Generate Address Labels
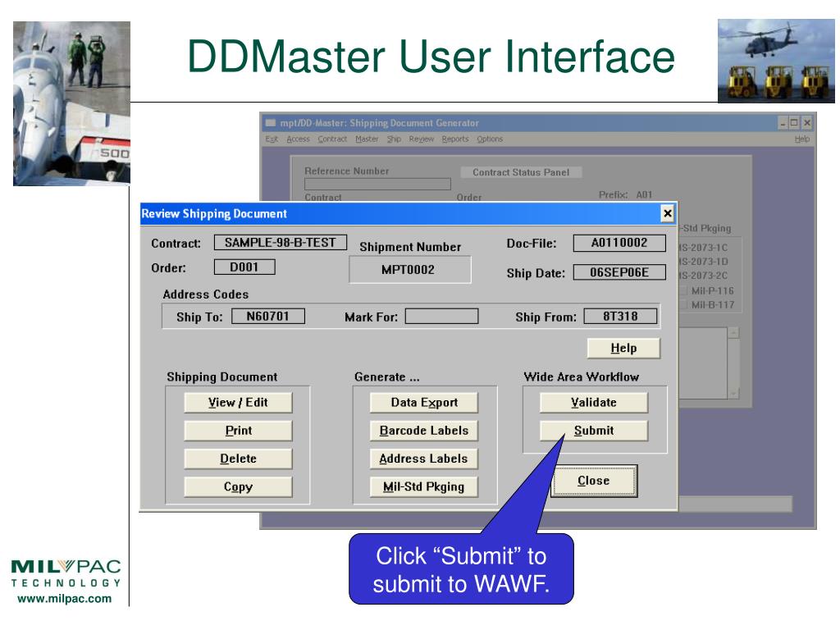 click(424, 459)
